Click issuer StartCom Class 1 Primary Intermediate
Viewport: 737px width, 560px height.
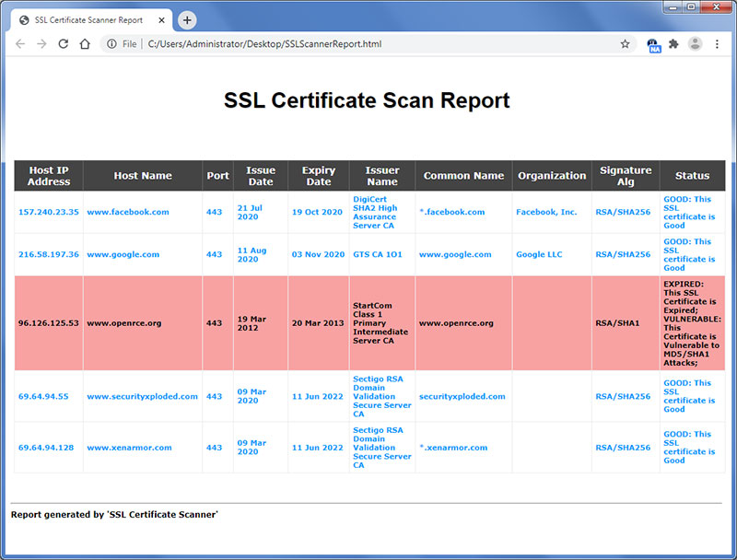pos(380,323)
